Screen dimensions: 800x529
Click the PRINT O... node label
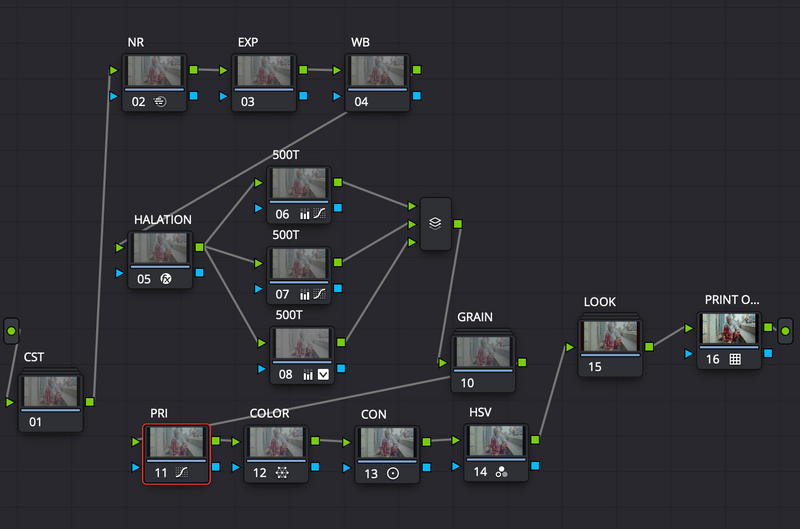coord(732,300)
